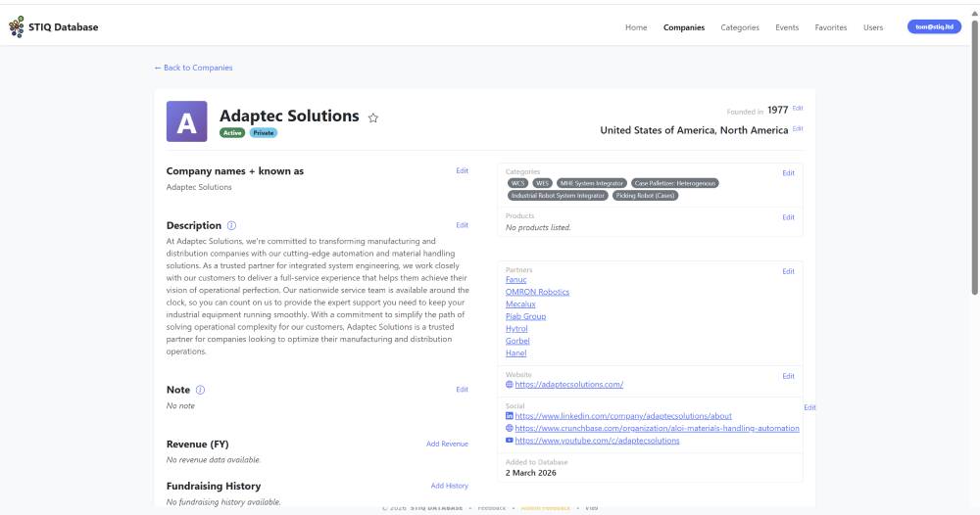Go back to Companies list
The width and height of the screenshot is (980, 515).
click(193, 68)
